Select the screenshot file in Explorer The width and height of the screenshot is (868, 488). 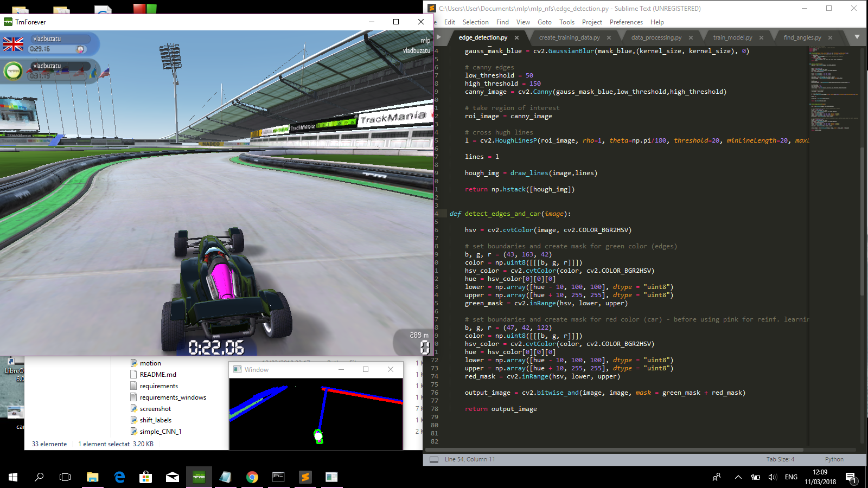pos(155,409)
